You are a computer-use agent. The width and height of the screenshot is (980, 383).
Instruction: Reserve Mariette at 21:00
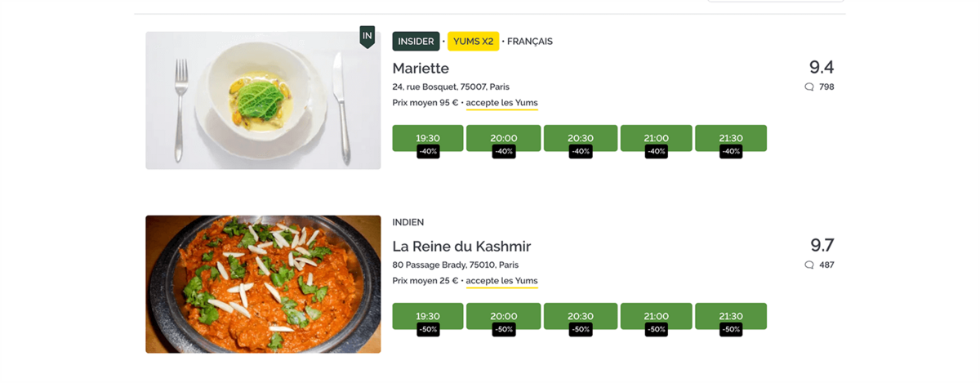[656, 138]
